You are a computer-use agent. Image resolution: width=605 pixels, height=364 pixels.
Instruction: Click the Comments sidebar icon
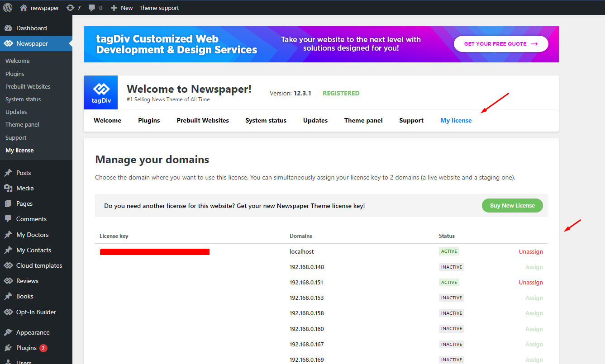point(8,219)
